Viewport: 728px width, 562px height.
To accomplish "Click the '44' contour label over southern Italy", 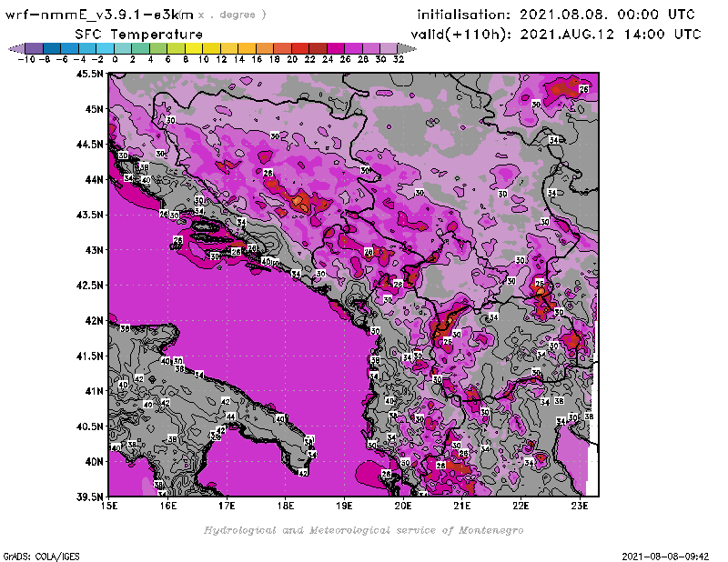I will (x=231, y=416).
